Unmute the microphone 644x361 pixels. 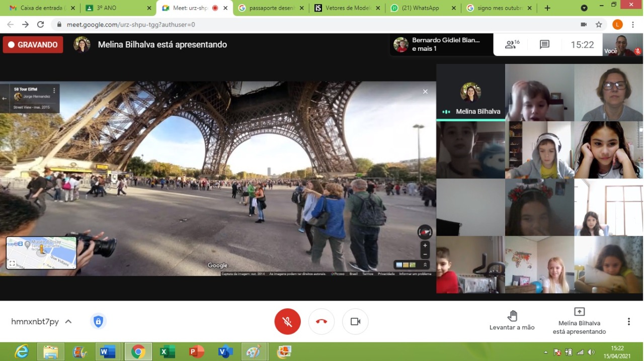coord(287,321)
